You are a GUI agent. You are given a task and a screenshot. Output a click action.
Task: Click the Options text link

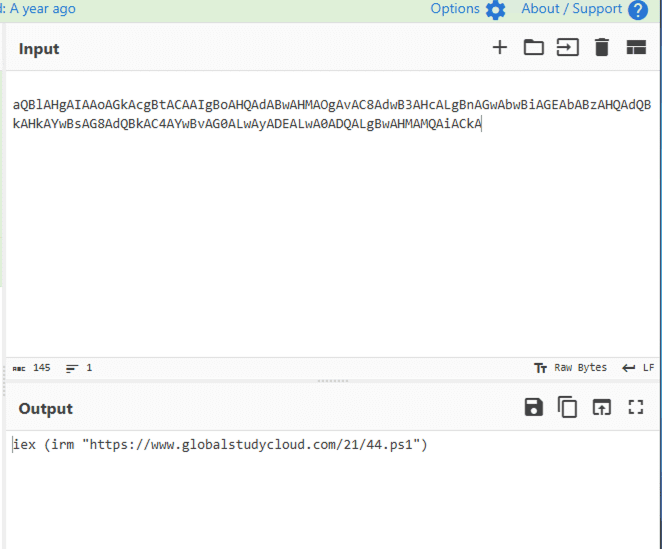(x=455, y=9)
